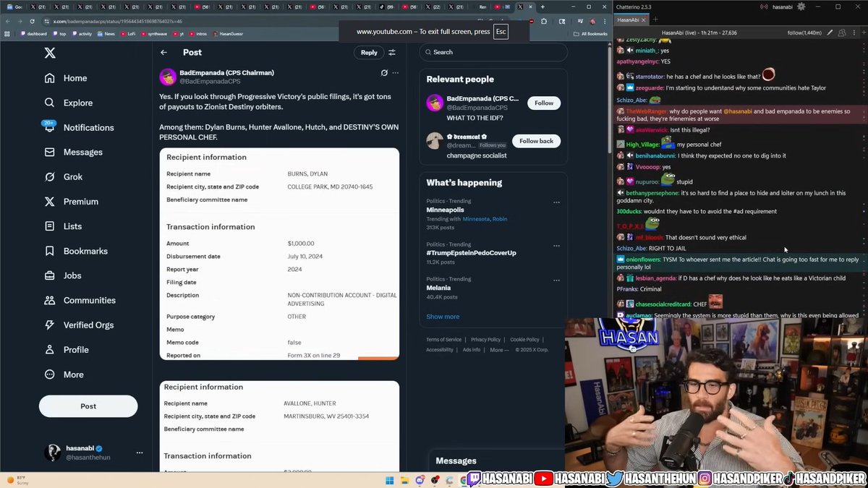This screenshot has height=488, width=868.
Task: Open Dylan Burns recipient information image
Action: coord(279,254)
